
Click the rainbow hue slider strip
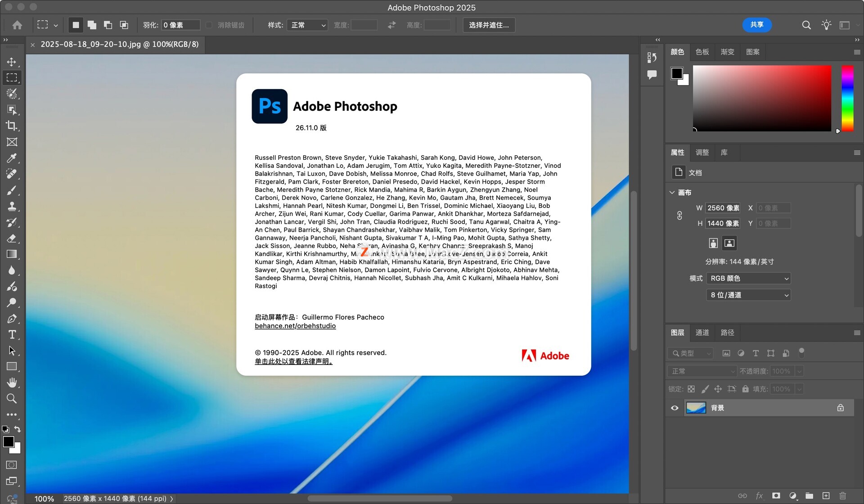pos(847,98)
